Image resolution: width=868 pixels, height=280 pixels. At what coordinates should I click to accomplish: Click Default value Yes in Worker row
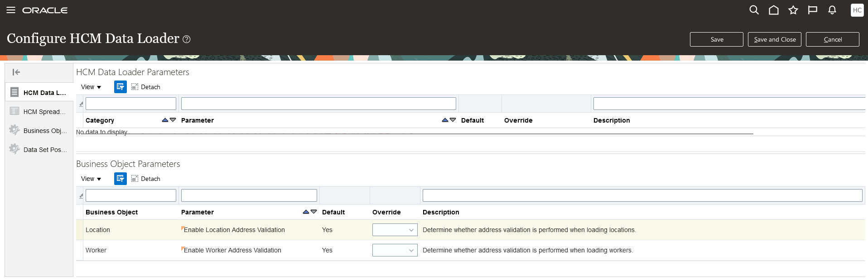[327, 250]
